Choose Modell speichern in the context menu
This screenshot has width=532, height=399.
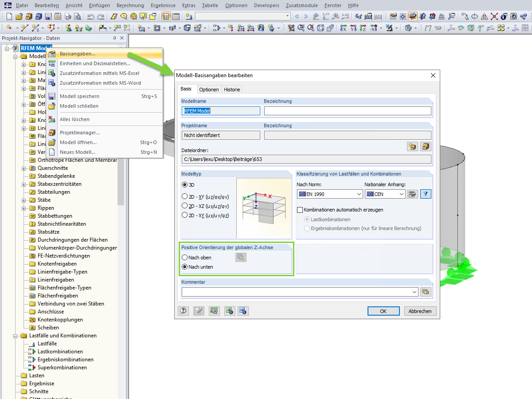(x=104, y=96)
